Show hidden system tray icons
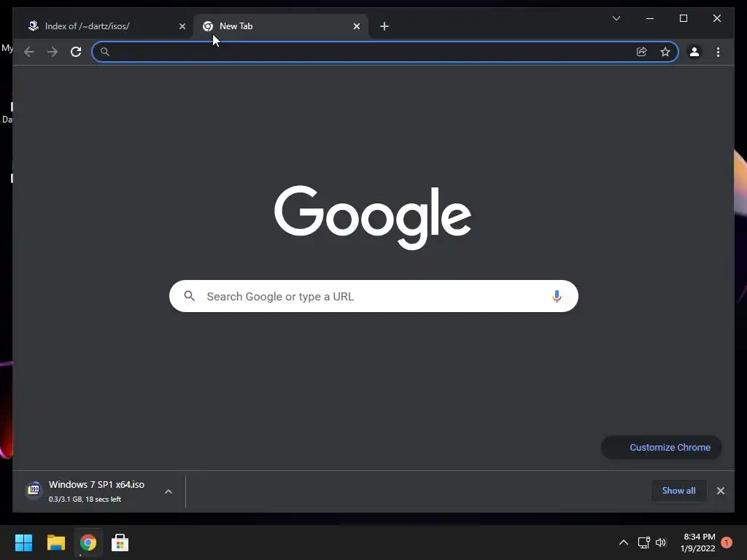The height and width of the screenshot is (560, 747). tap(623, 542)
